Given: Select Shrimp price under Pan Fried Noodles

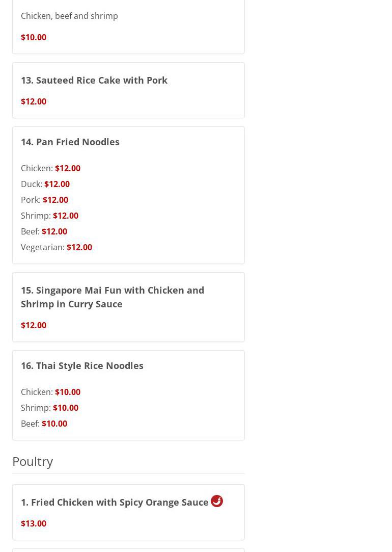Looking at the screenshot, I should coord(66,216).
